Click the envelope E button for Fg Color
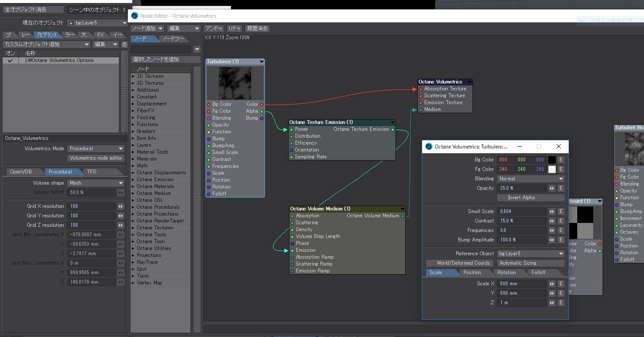This screenshot has width=644, height=337. click(561, 169)
